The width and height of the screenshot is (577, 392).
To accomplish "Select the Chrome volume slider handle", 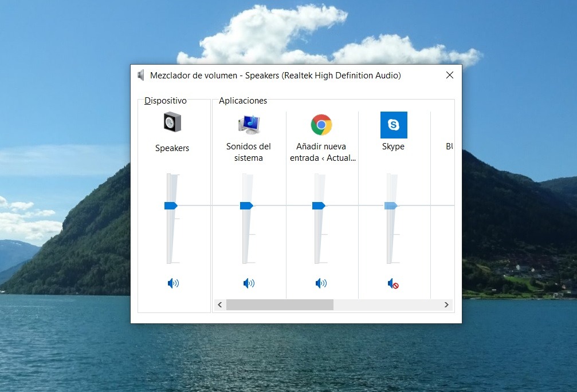I will point(319,205).
